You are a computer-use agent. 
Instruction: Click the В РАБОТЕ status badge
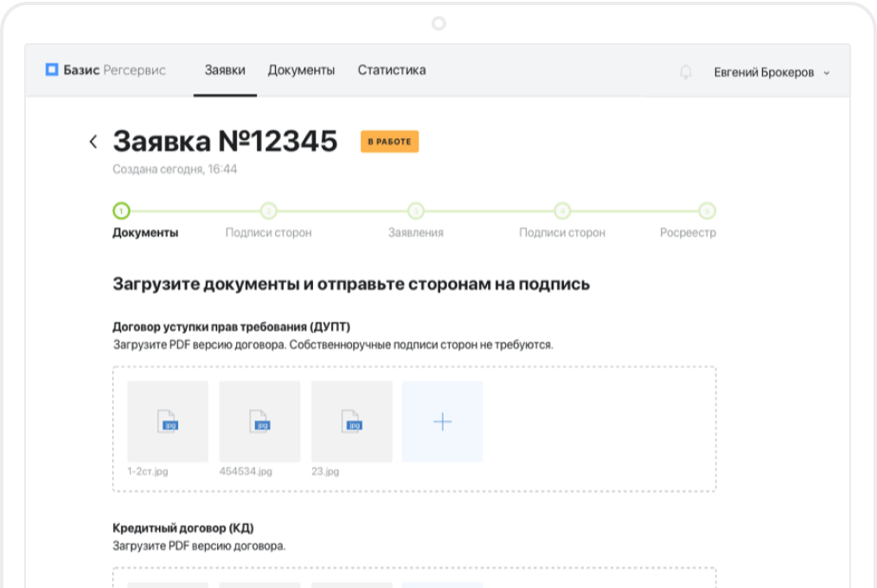click(390, 142)
